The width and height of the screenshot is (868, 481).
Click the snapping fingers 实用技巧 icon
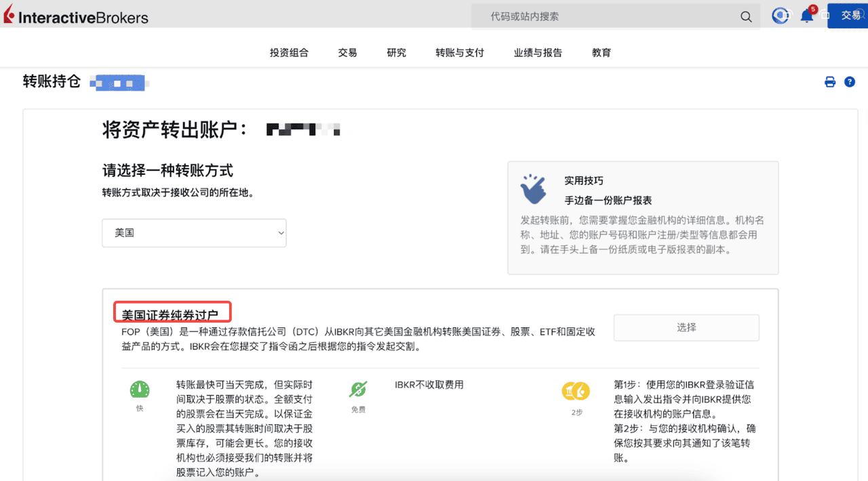click(x=534, y=189)
